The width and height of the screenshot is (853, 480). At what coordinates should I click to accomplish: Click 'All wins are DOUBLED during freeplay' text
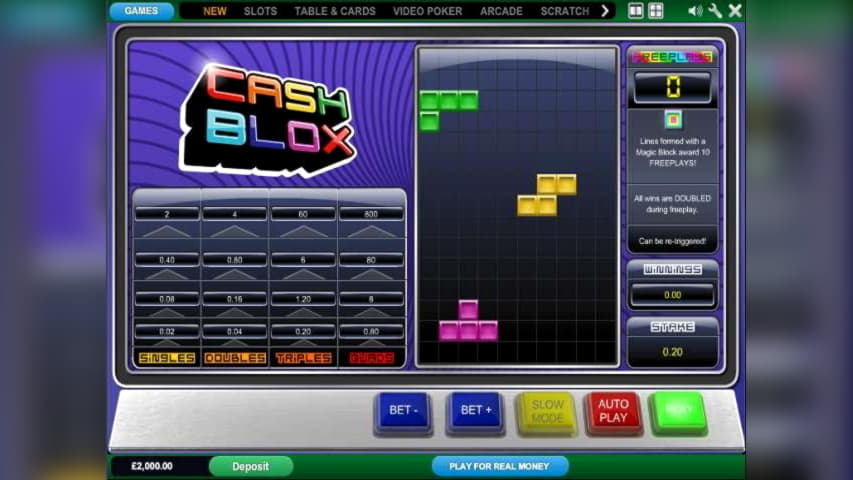tap(673, 204)
